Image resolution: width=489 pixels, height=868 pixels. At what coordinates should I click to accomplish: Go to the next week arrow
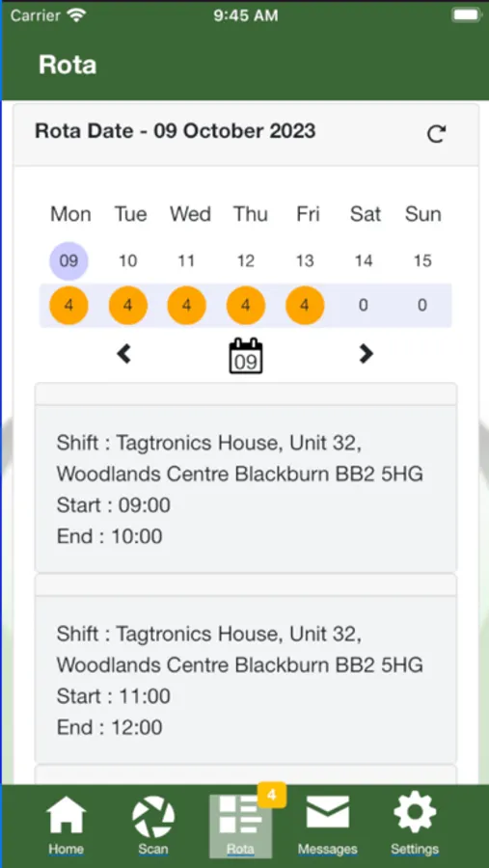366,353
